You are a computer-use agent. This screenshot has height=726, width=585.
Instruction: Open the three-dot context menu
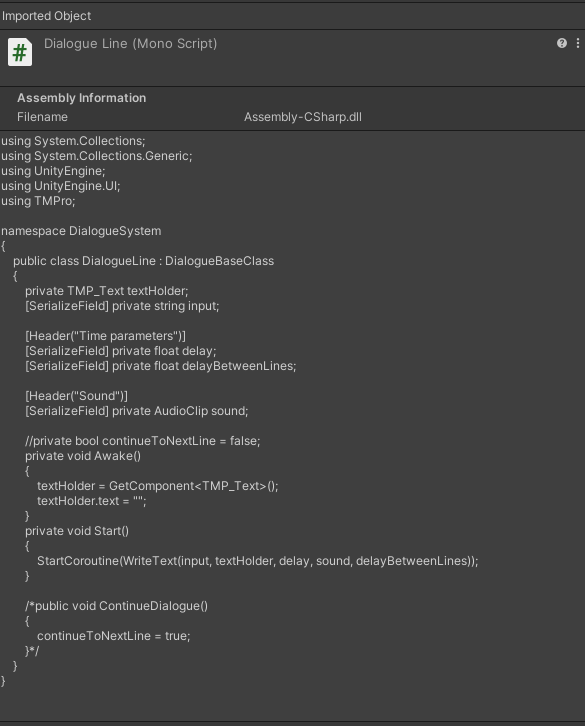point(578,43)
